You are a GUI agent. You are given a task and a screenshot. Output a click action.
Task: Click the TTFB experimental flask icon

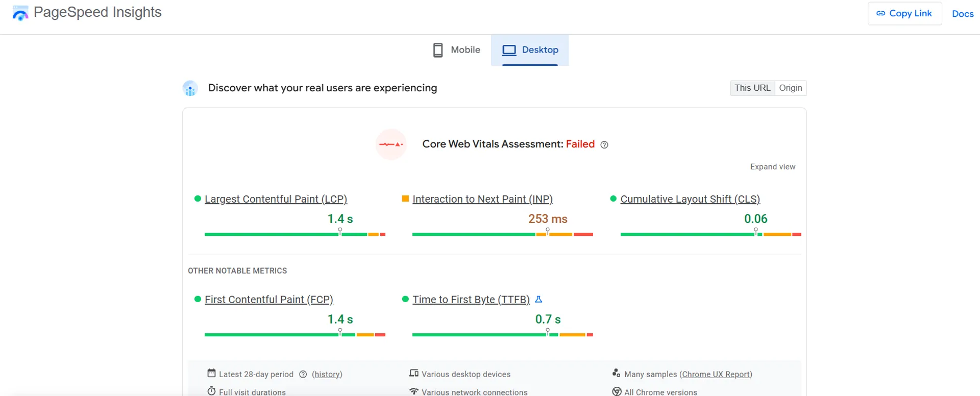tap(538, 300)
